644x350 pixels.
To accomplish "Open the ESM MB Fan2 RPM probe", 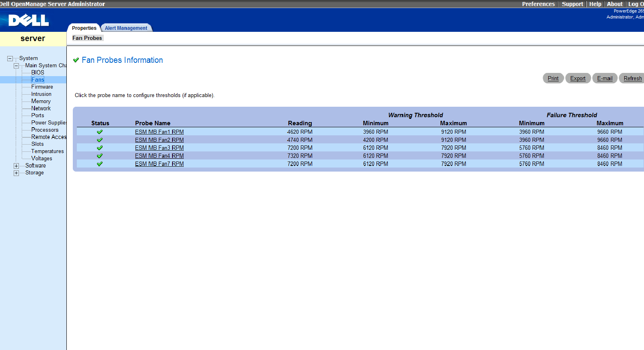I will (x=159, y=140).
